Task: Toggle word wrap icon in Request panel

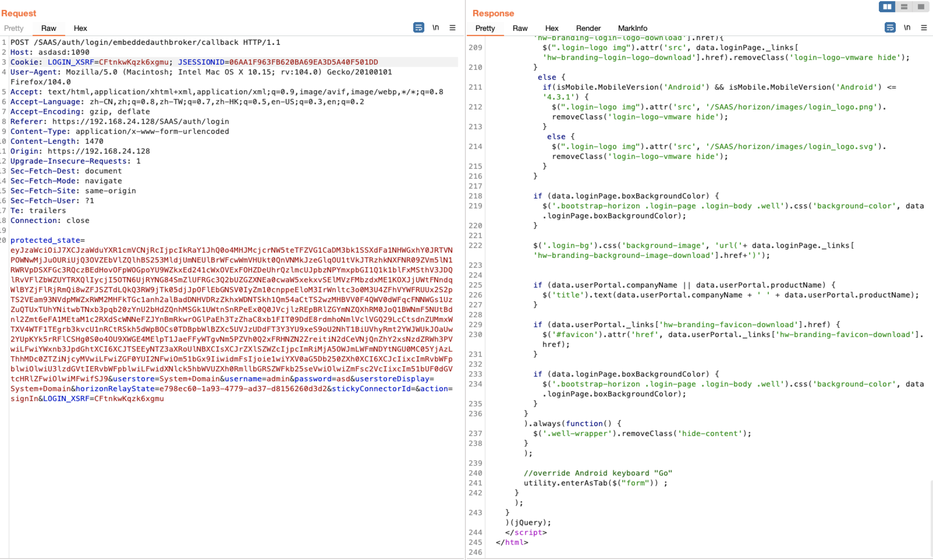Action: click(x=418, y=28)
